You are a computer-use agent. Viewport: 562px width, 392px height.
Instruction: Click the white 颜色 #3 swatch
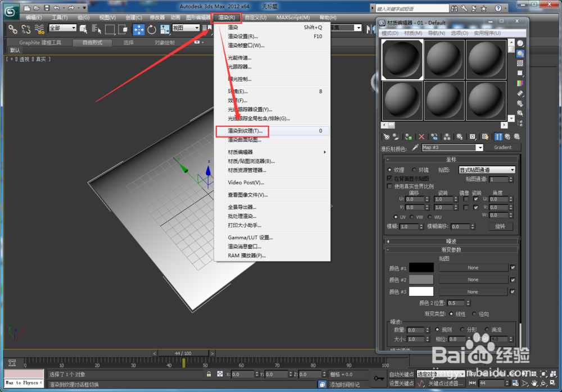[x=421, y=291]
